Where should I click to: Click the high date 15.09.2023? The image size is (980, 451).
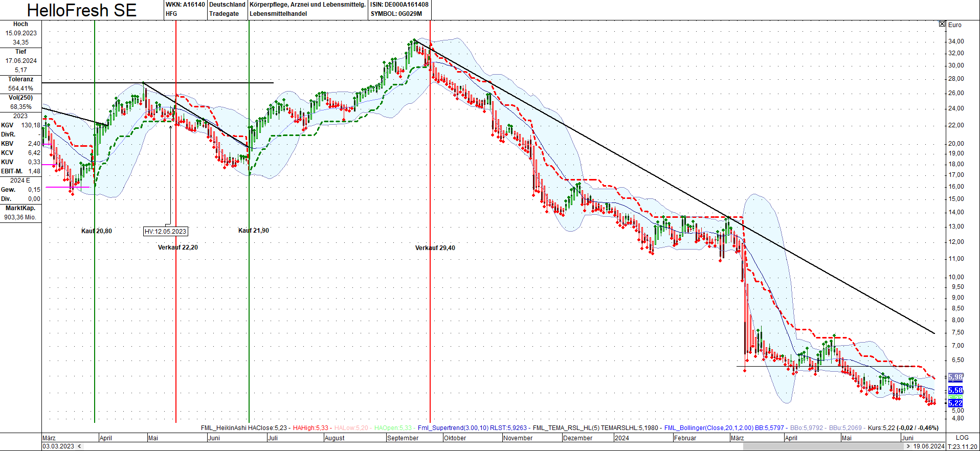[x=21, y=33]
